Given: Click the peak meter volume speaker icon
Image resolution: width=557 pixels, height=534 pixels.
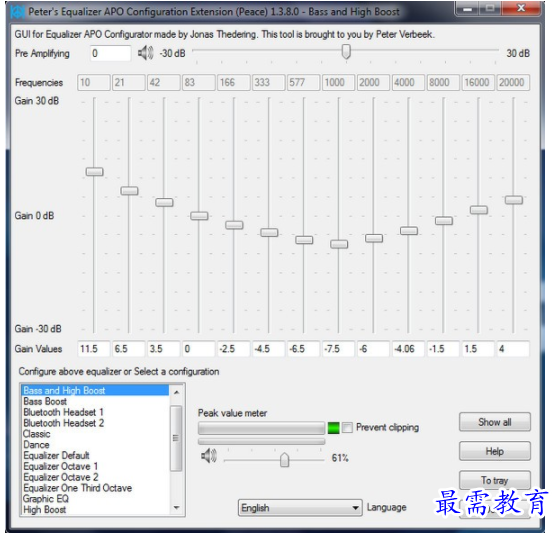Looking at the screenshot, I should [209, 455].
